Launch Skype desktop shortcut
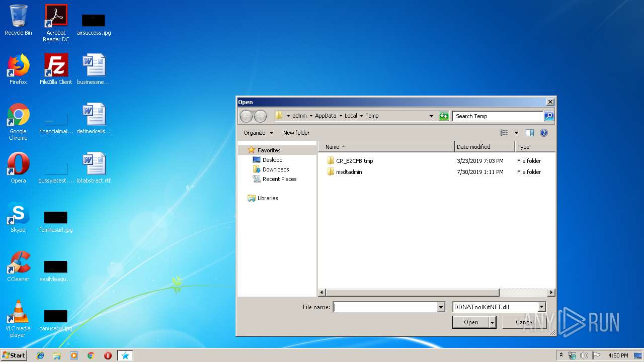This screenshot has width=644, height=362. point(18,217)
